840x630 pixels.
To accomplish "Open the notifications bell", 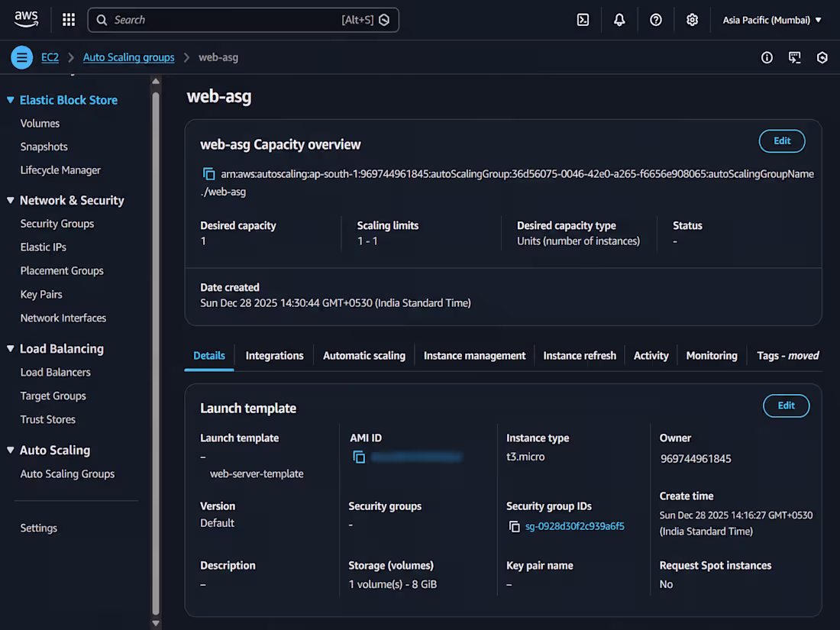I will point(619,20).
